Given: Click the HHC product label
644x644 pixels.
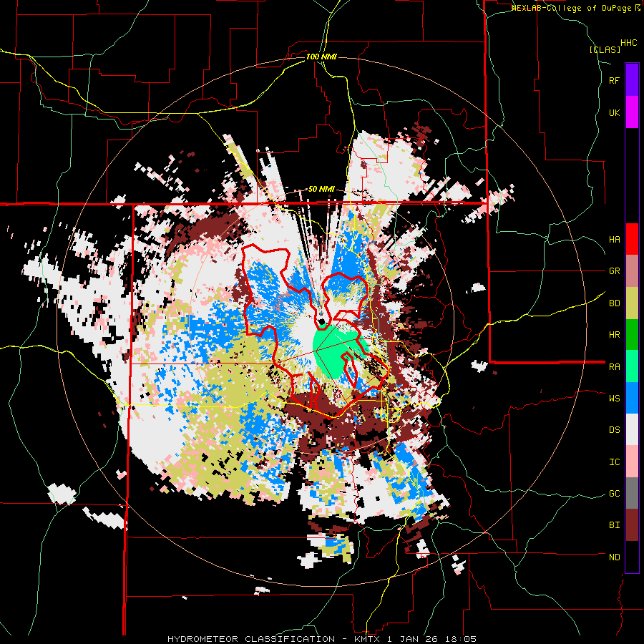Looking at the screenshot, I should pos(629,43).
